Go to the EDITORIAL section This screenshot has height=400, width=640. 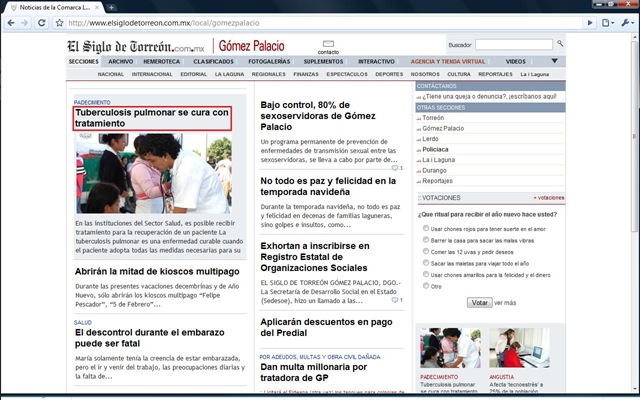tap(193, 74)
